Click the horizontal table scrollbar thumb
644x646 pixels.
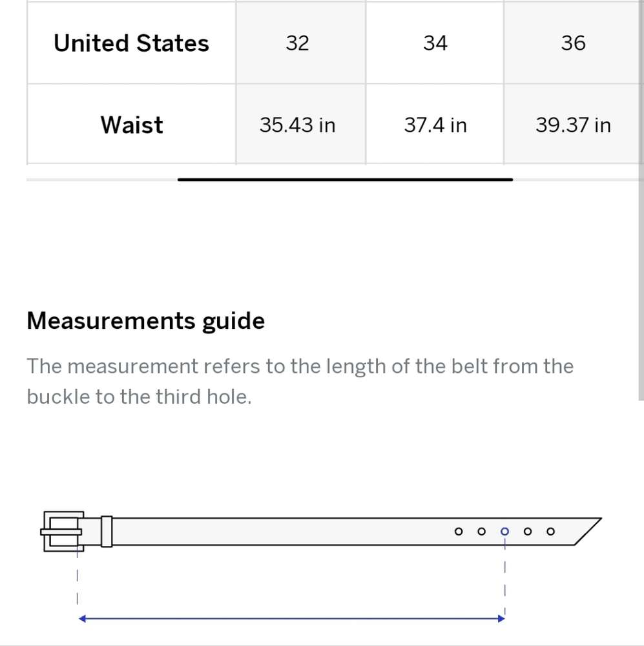tap(346, 180)
